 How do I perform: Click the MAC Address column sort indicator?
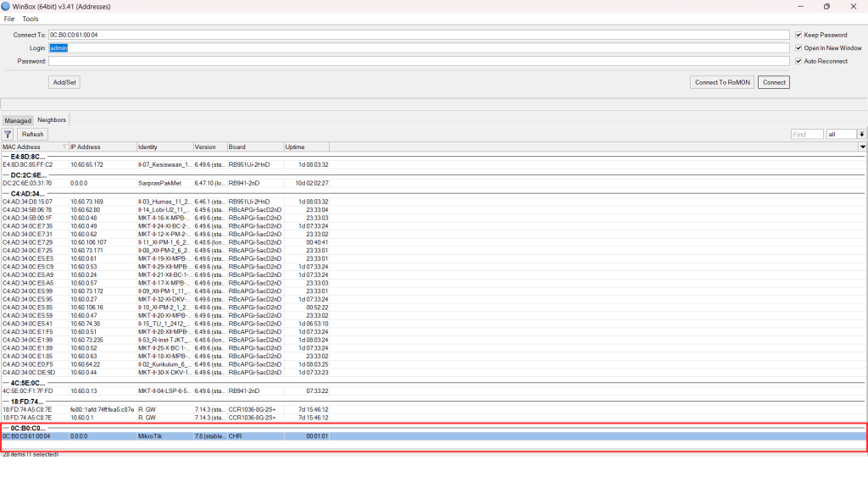pos(64,147)
